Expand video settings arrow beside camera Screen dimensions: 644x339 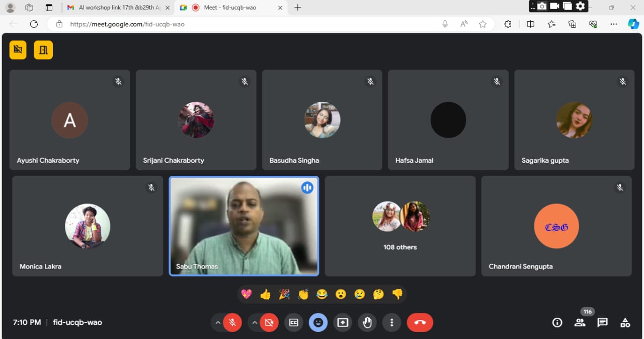point(255,322)
